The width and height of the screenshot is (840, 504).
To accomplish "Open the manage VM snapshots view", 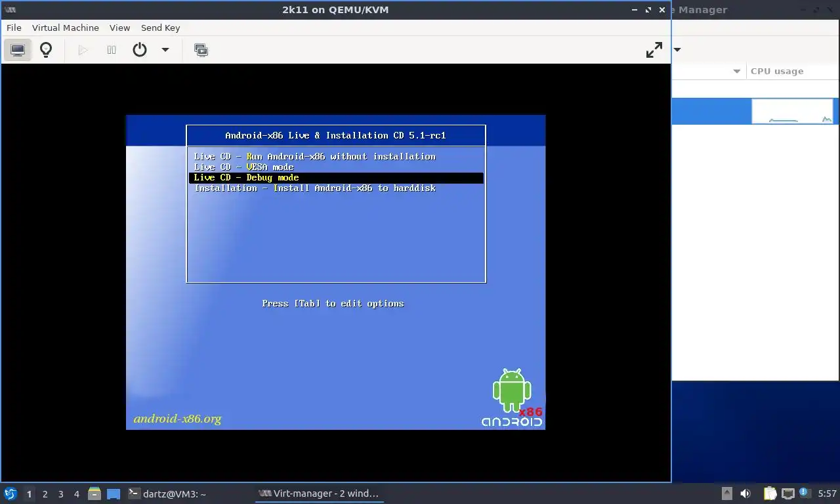I will click(201, 50).
